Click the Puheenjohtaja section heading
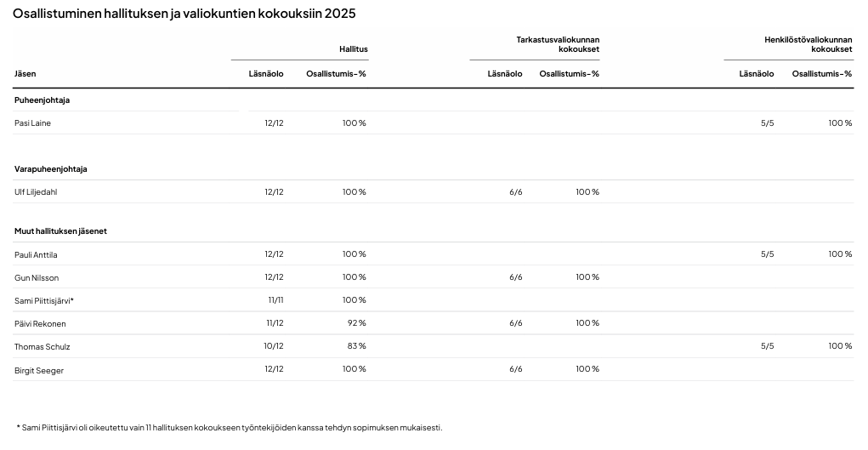This screenshot has width=868, height=450. pyautogui.click(x=42, y=100)
